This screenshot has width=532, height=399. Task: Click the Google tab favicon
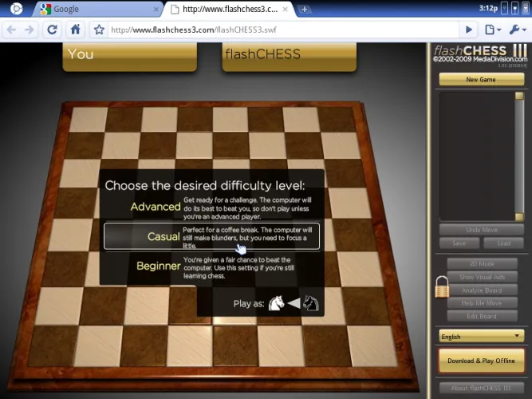(x=45, y=9)
